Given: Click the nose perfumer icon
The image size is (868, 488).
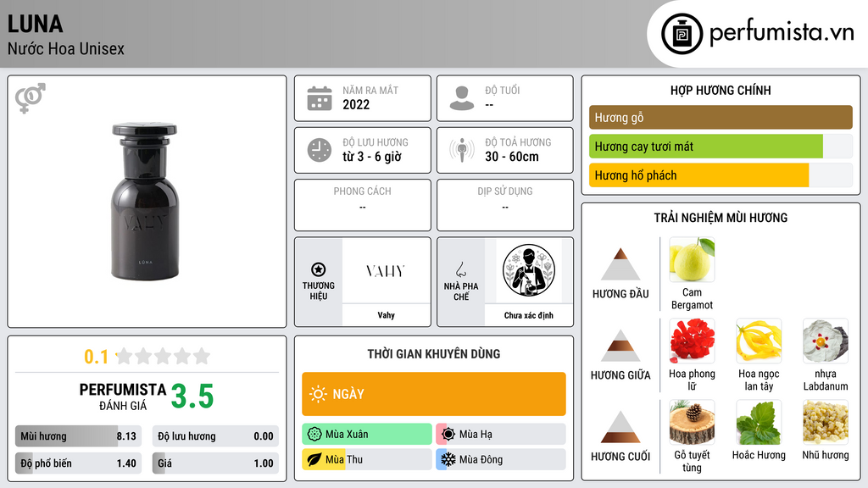Looking at the screenshot, I should pos(461,269).
